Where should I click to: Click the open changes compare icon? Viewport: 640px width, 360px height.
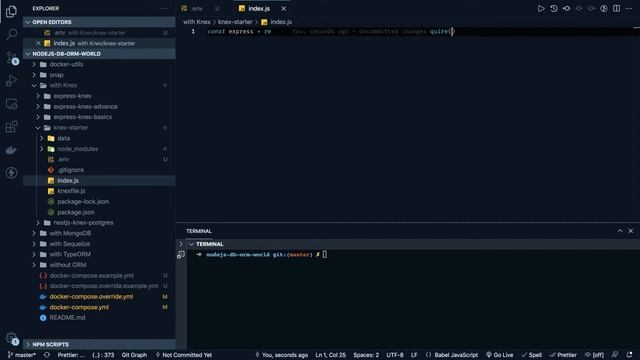tap(566, 8)
